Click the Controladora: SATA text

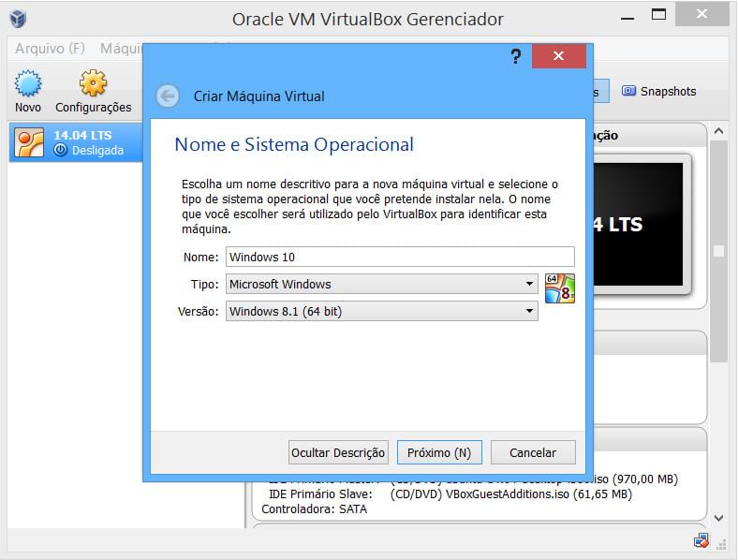tap(314, 509)
